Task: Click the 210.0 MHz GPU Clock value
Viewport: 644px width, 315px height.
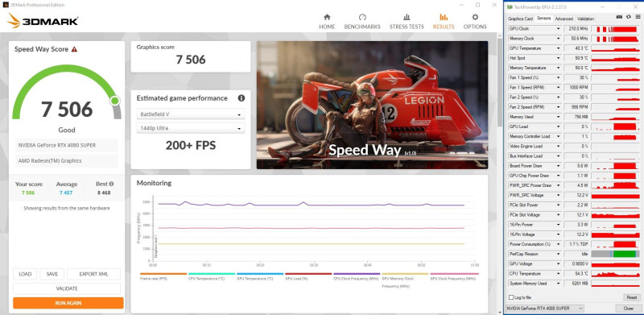Action: point(577,29)
